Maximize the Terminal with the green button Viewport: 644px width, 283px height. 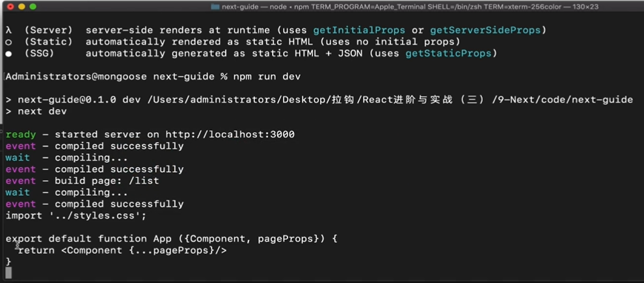[x=33, y=7]
